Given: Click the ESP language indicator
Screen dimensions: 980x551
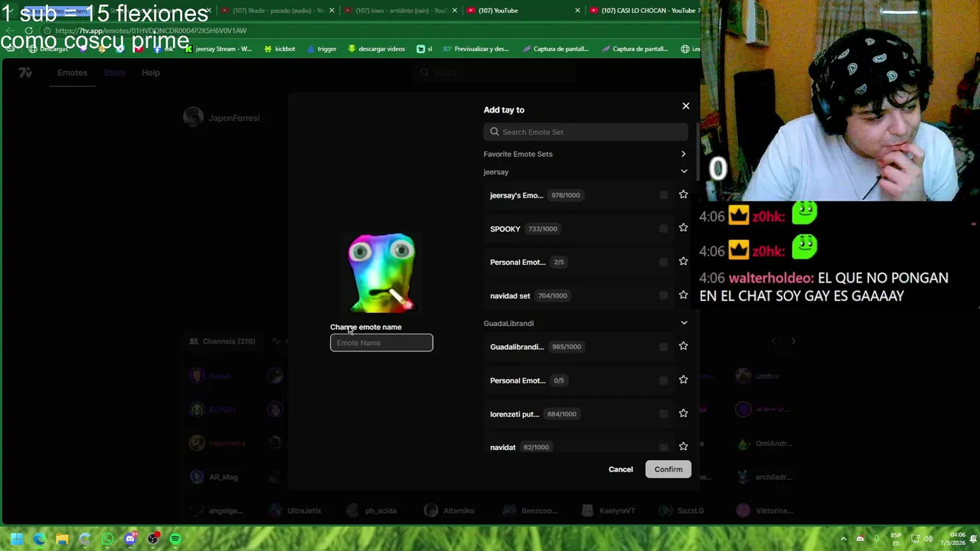Looking at the screenshot, I should pyautogui.click(x=896, y=539).
